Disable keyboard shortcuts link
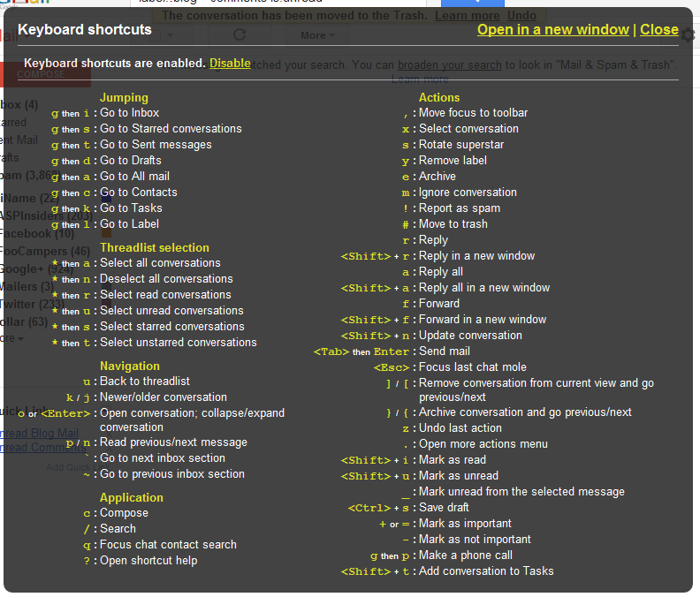Viewport: 700px width, 597px height. (230, 64)
